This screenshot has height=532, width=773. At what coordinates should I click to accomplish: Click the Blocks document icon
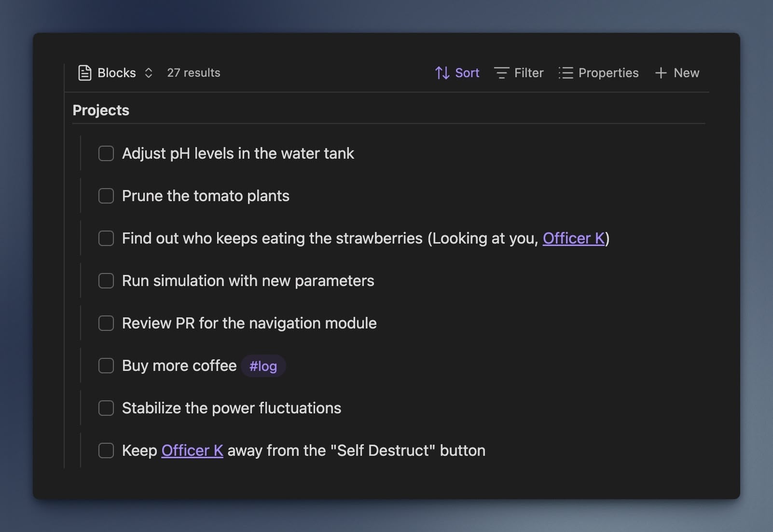(85, 73)
